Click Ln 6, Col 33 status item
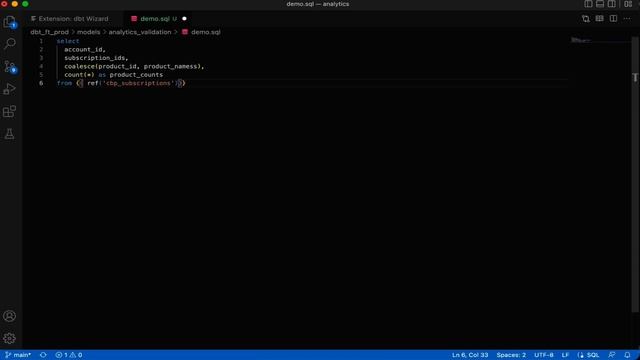Image resolution: width=640 pixels, height=360 pixels. (470, 355)
